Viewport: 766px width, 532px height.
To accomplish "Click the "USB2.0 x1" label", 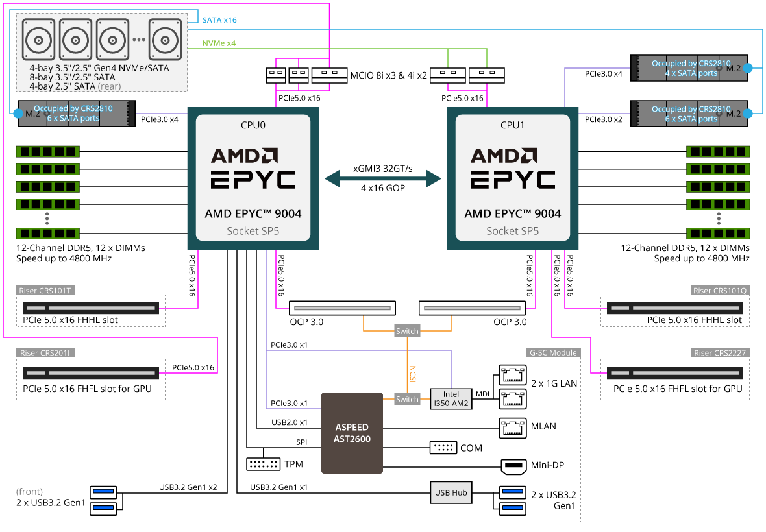I will pyautogui.click(x=290, y=422).
